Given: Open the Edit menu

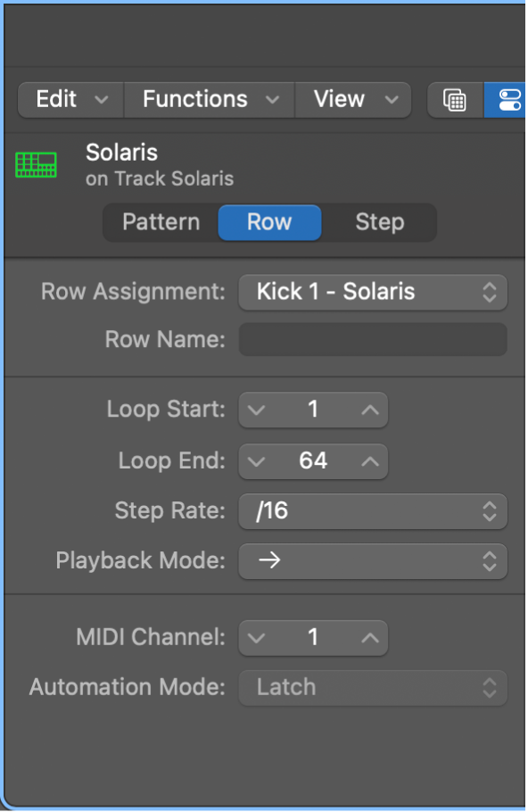Looking at the screenshot, I should 70,100.
